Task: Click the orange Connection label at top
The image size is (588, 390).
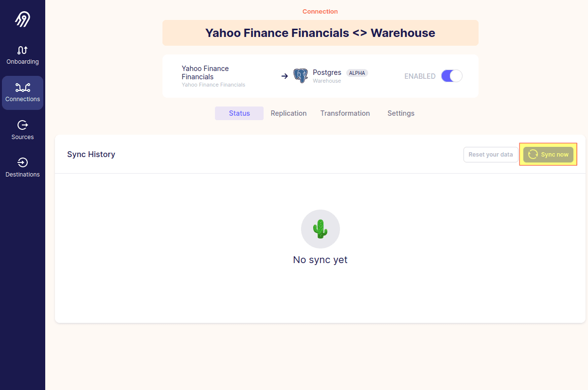Action: click(320, 11)
